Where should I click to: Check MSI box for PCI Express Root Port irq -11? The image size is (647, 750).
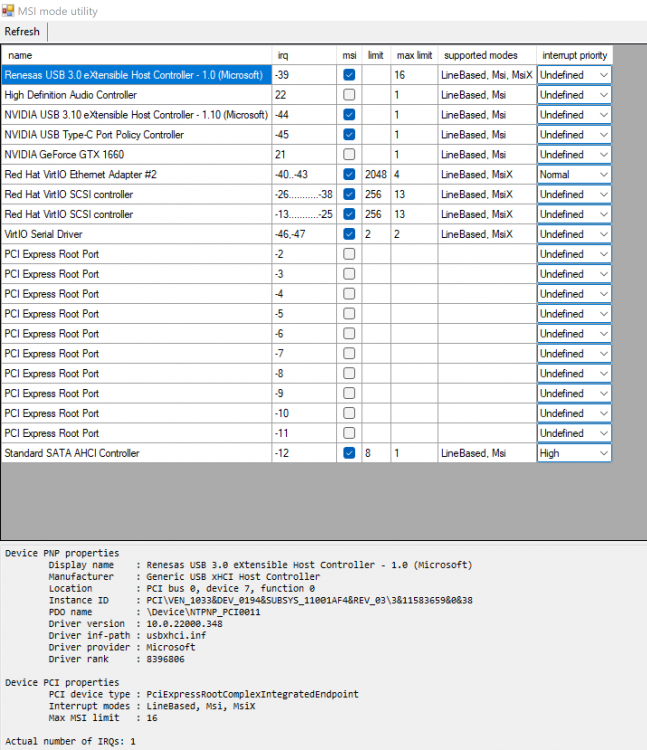point(349,433)
